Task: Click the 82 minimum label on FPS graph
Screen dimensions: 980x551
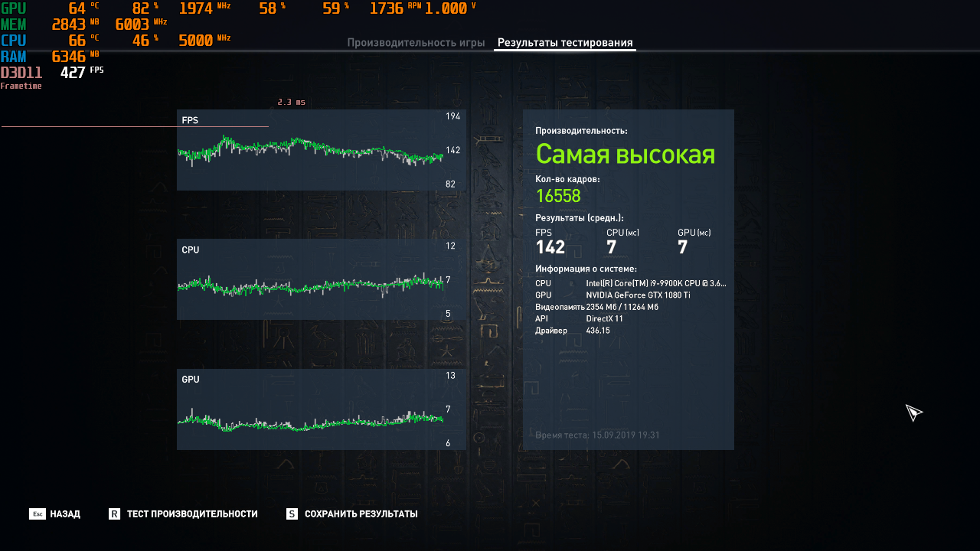Action: click(451, 184)
